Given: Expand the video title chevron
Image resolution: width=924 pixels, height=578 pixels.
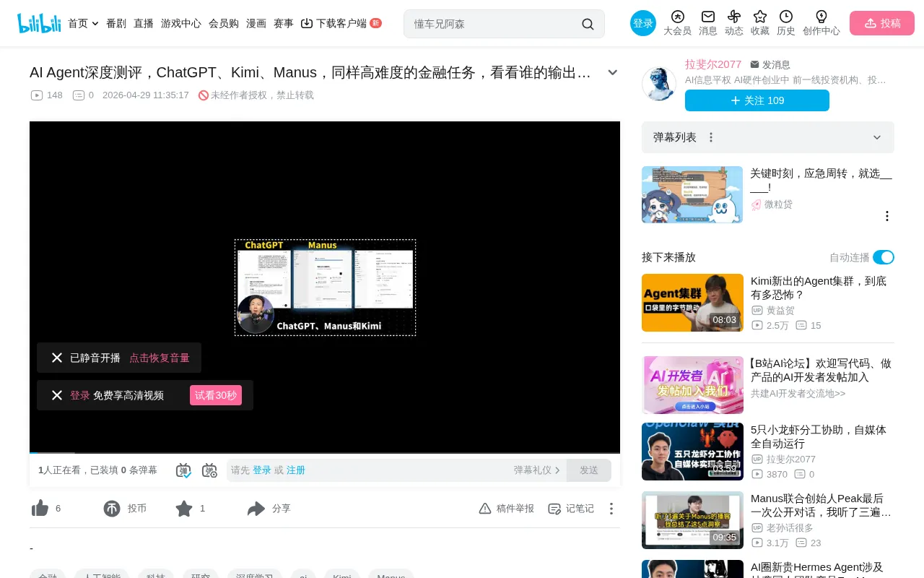Looking at the screenshot, I should 613,72.
